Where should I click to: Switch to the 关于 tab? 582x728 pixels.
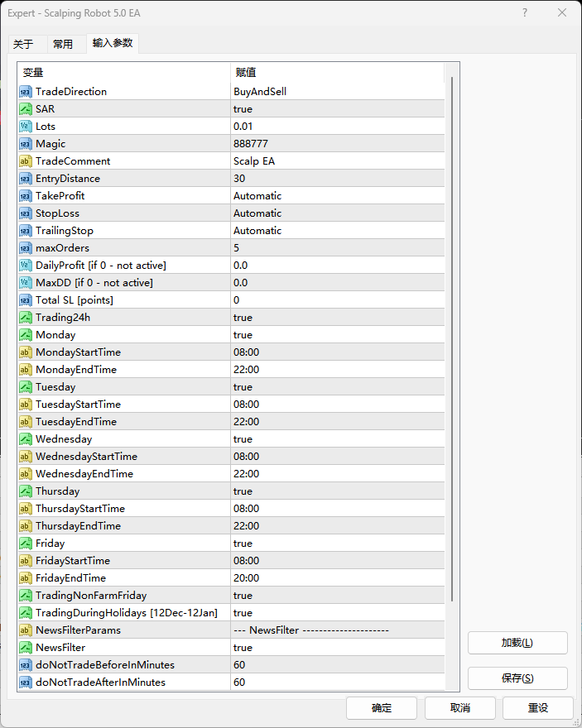23,44
